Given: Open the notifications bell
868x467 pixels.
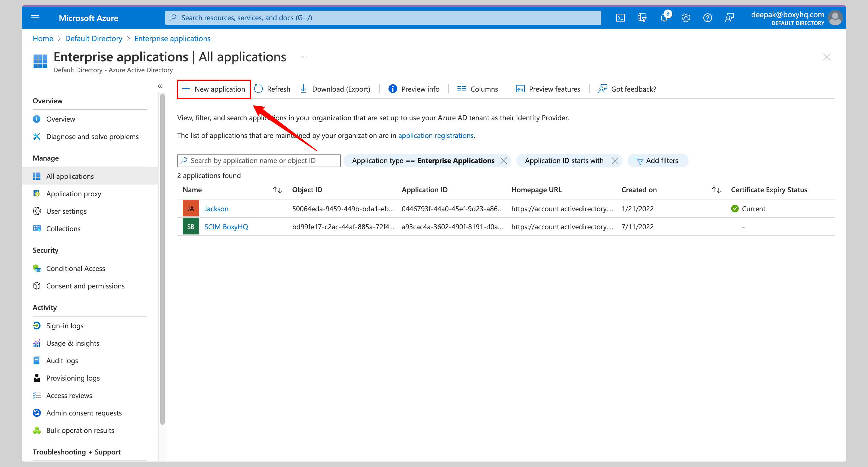Looking at the screenshot, I should [664, 17].
